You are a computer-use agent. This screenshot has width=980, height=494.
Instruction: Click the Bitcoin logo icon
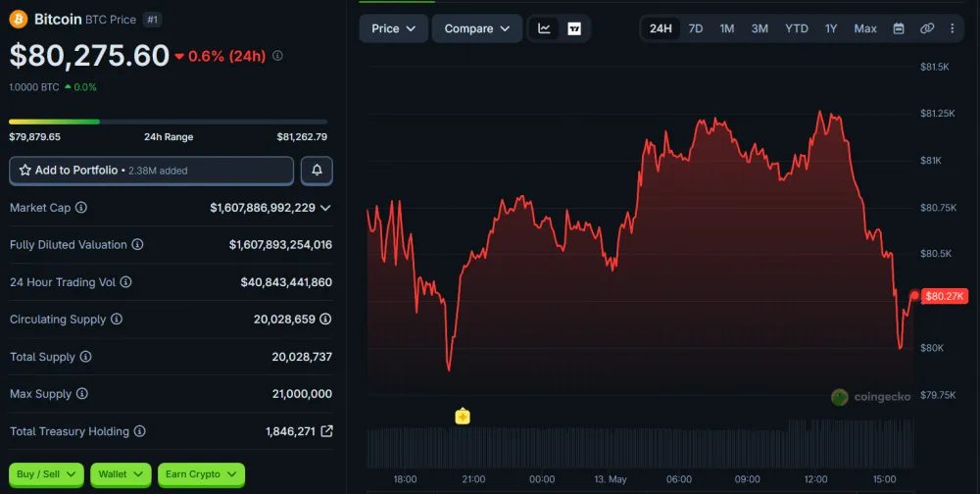18,20
